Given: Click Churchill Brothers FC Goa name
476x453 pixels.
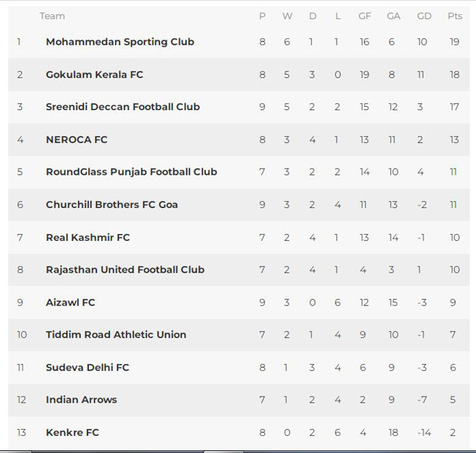Looking at the screenshot, I should pos(112,204).
